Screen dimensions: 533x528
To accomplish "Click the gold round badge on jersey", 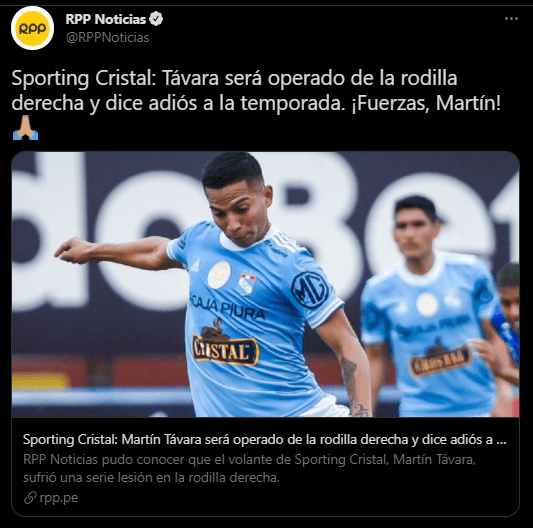I will [219, 275].
